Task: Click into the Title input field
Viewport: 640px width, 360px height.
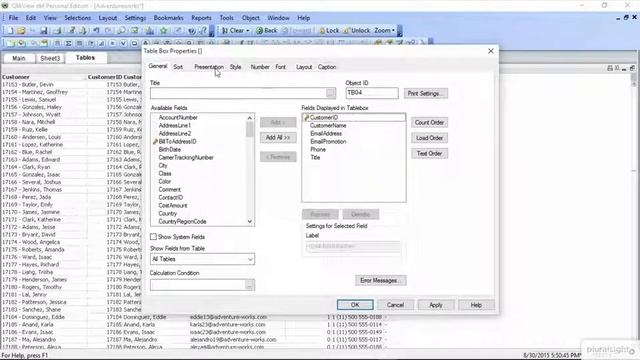Action: coord(238,93)
